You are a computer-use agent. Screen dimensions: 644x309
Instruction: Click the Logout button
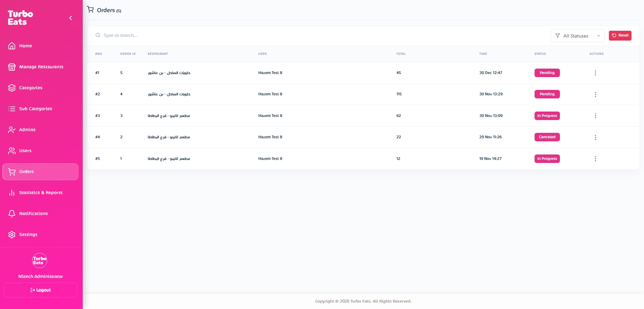point(41,290)
